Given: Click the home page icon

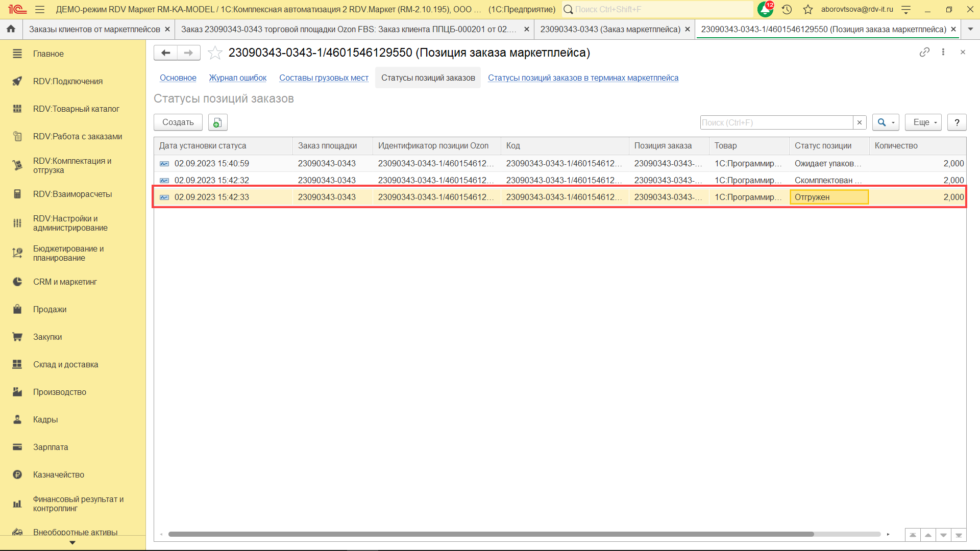Looking at the screenshot, I should [11, 29].
